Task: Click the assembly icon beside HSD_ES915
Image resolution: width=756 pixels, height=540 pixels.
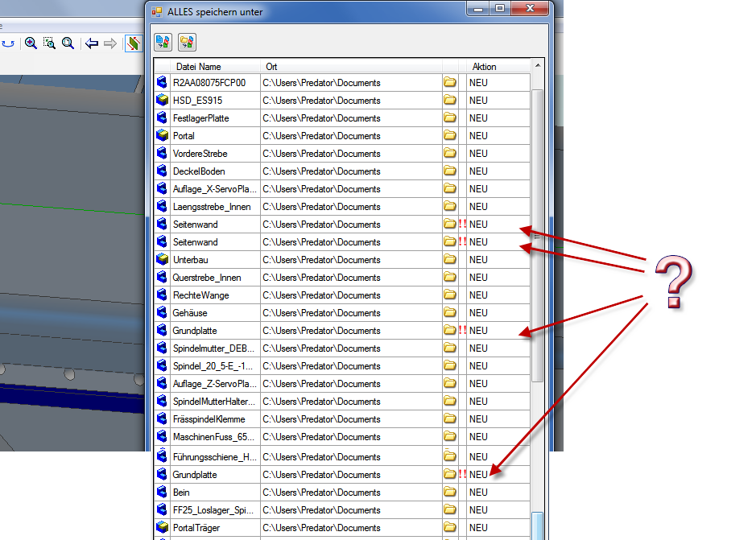Action: click(x=162, y=100)
